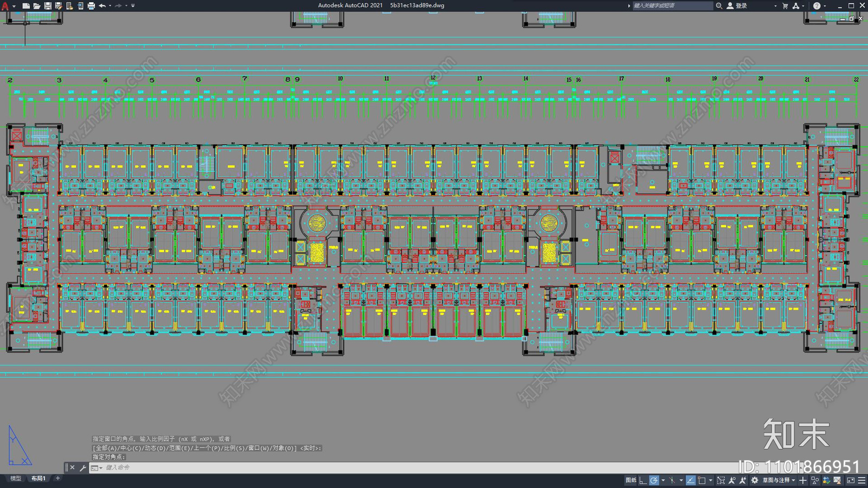Expand the quick access toolbar customize dropdown

(x=133, y=6)
